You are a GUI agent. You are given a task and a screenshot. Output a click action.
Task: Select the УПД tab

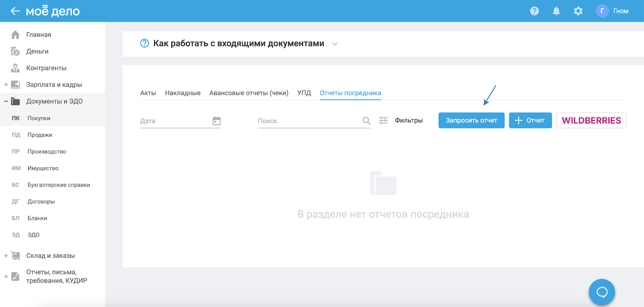tap(304, 93)
